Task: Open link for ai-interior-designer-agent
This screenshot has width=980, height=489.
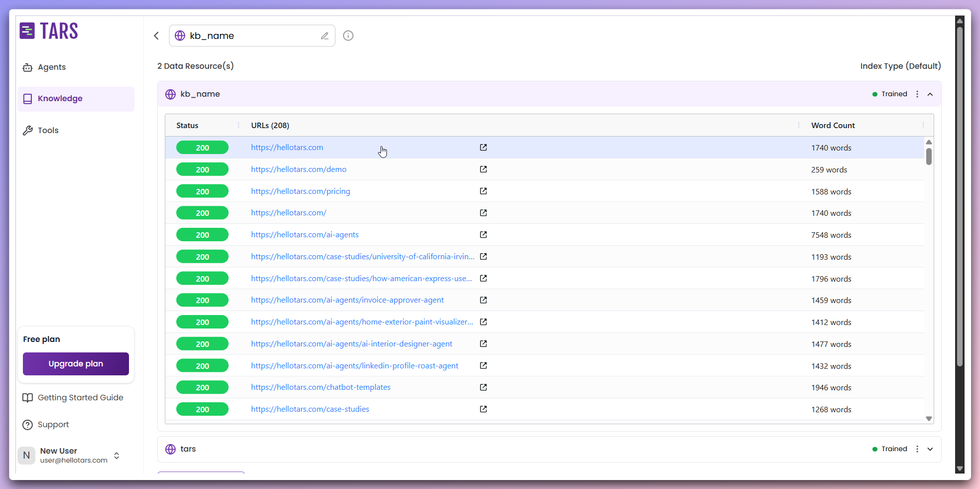Action: (352, 344)
